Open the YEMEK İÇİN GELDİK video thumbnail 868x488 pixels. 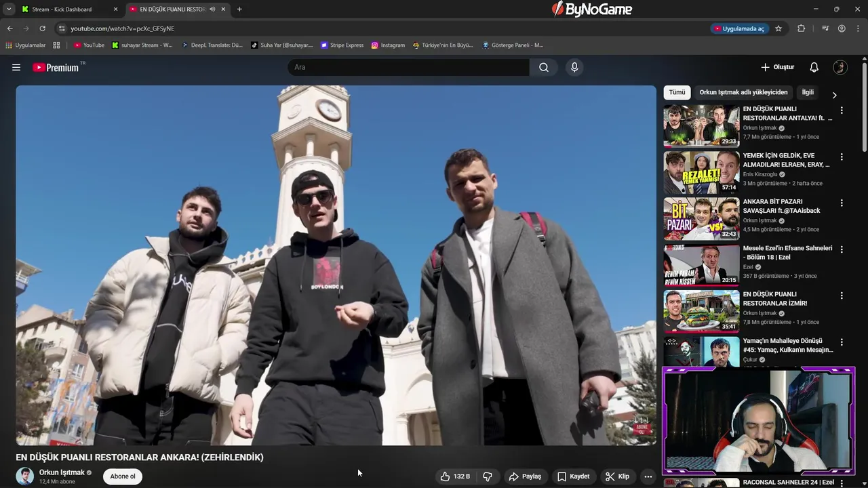click(x=701, y=172)
